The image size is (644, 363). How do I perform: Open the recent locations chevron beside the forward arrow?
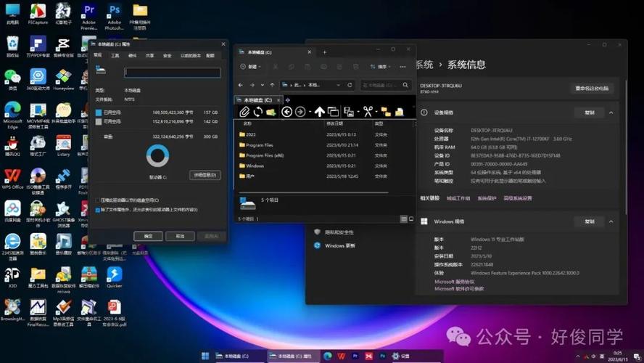(x=262, y=85)
